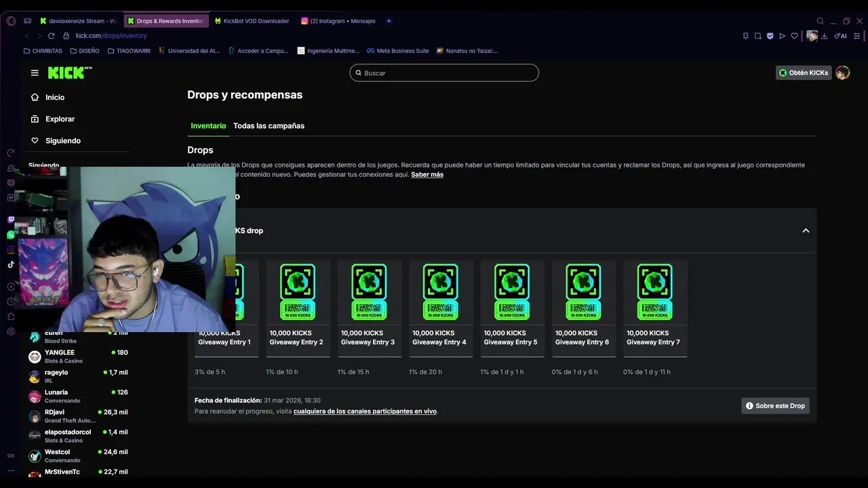
Task: Click the KICK logo
Action: pyautogui.click(x=70, y=73)
